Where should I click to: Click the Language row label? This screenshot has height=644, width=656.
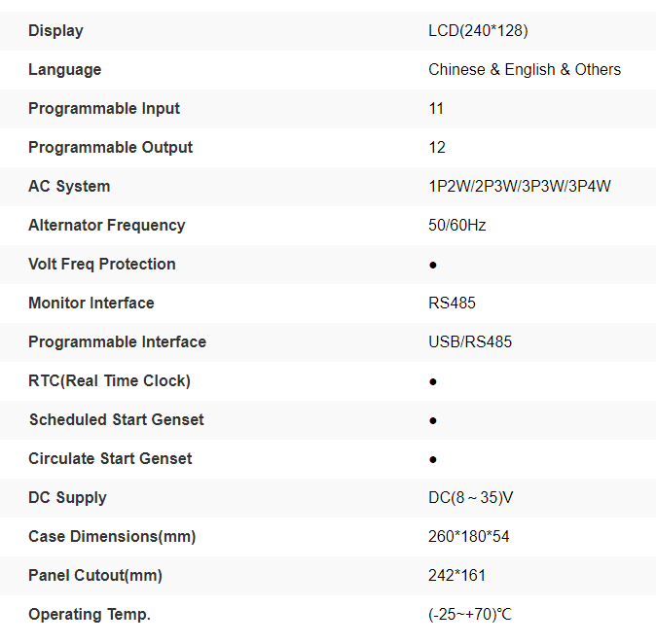[x=64, y=70]
